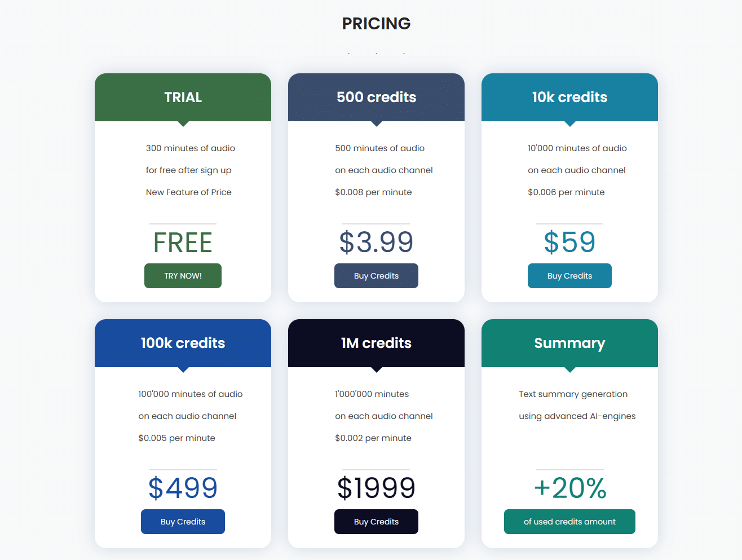Select the 100k credits card header

point(183,343)
